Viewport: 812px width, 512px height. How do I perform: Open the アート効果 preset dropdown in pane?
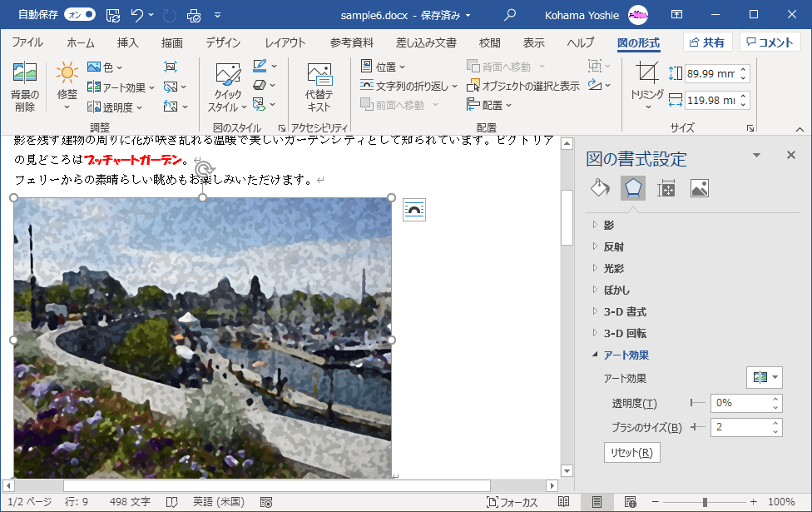(765, 377)
